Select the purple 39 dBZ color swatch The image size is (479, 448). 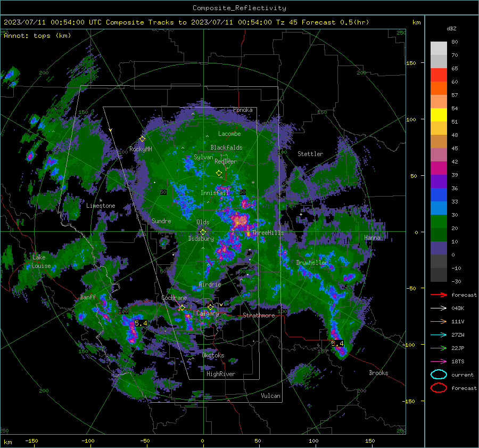tap(439, 181)
